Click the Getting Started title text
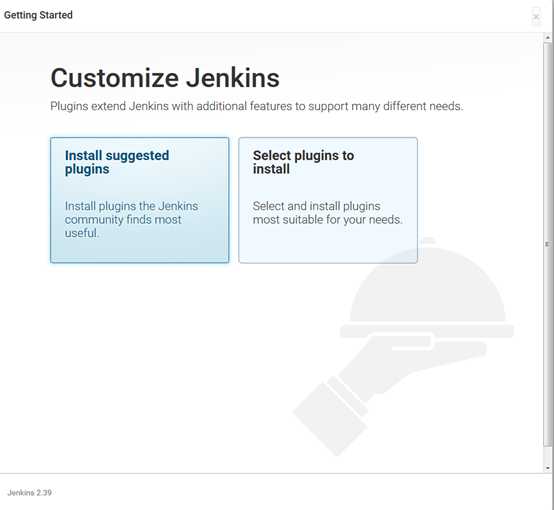 38,15
